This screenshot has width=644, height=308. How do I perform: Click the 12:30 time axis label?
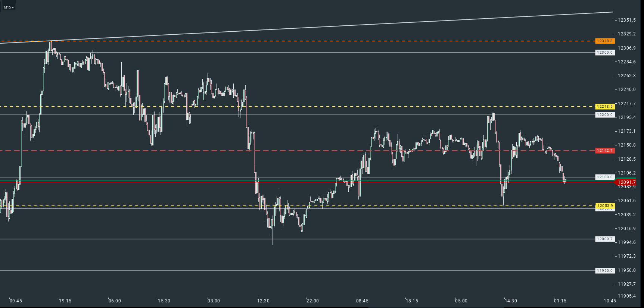coord(263,301)
